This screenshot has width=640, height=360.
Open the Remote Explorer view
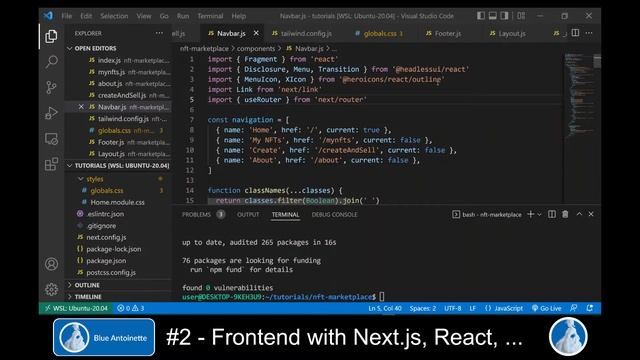tap(51, 139)
